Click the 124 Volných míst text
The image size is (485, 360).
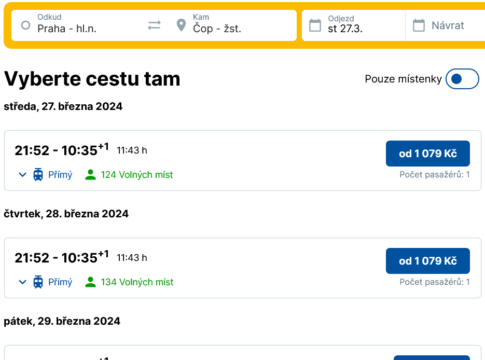(137, 175)
